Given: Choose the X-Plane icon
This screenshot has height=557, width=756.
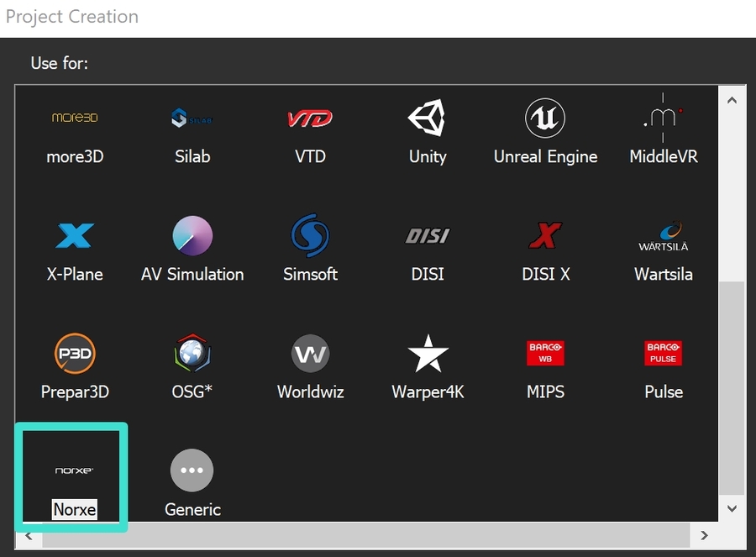Looking at the screenshot, I should (75, 236).
